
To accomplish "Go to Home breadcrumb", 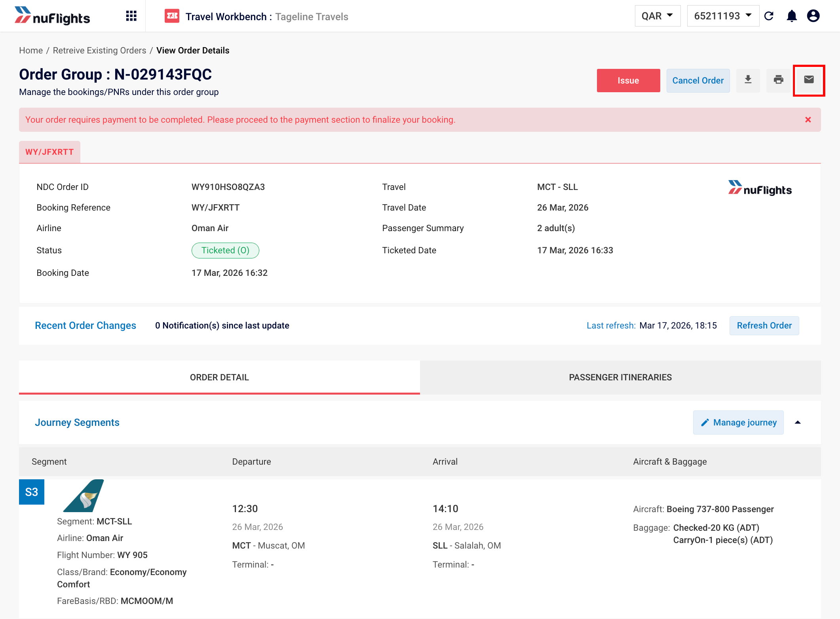I will coord(31,50).
